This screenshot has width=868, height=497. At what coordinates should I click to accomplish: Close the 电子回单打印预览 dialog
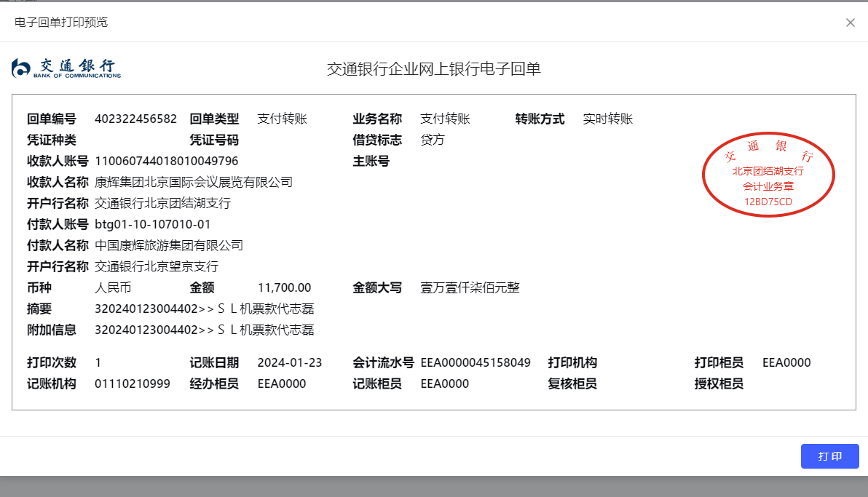(850, 23)
